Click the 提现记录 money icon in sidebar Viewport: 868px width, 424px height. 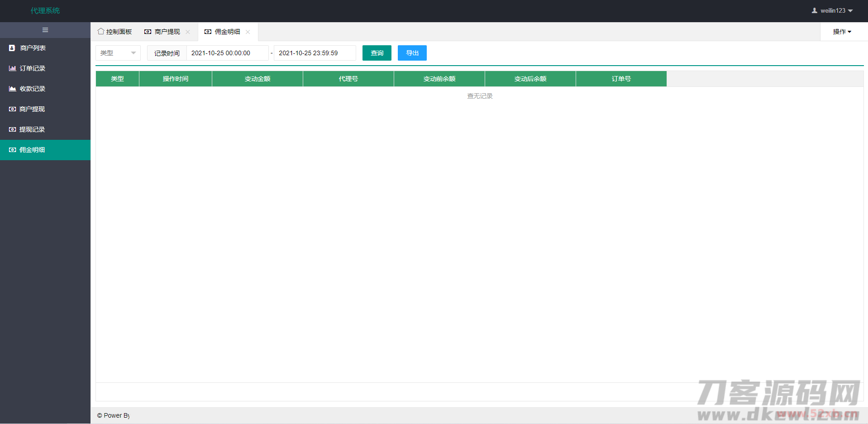click(12, 129)
